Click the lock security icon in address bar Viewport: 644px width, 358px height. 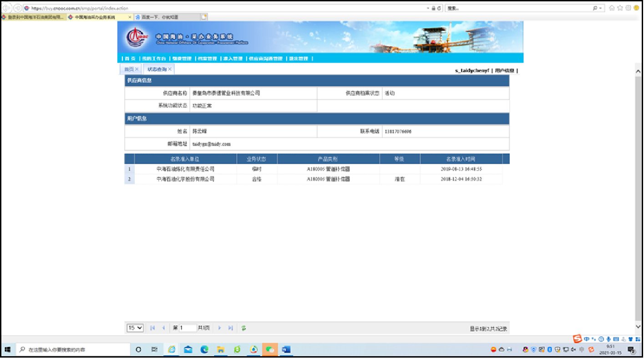tap(433, 8)
